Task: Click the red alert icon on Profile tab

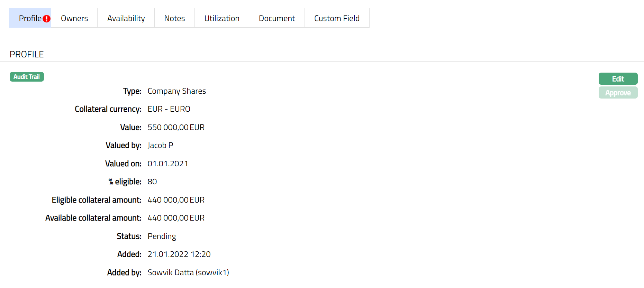Action: pos(47,19)
